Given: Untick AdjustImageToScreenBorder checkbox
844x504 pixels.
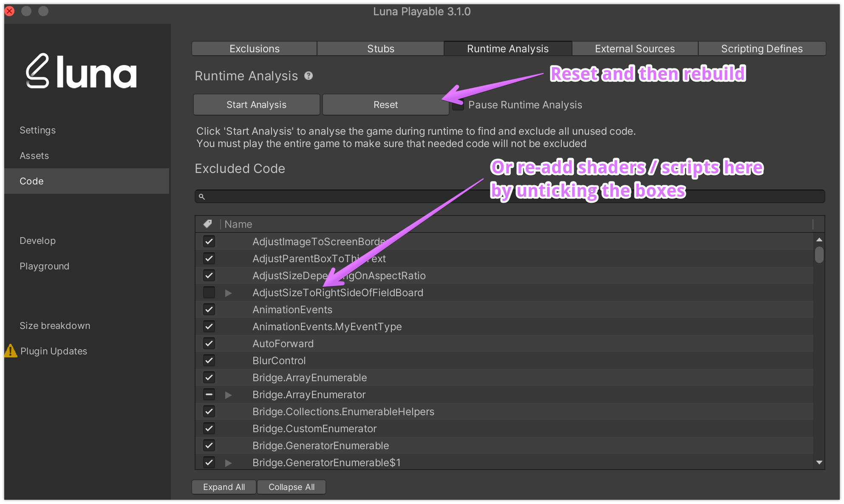Looking at the screenshot, I should (209, 241).
